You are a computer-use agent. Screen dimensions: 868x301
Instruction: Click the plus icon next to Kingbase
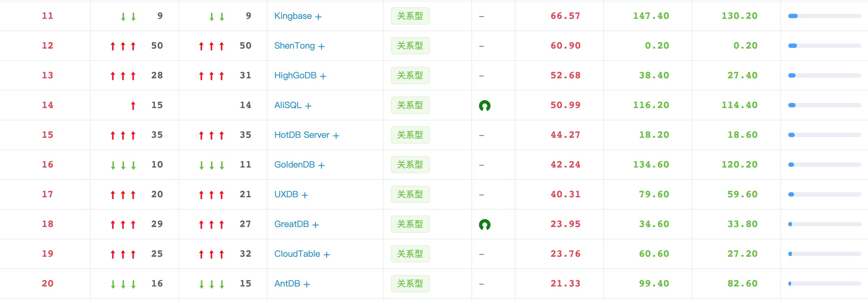(318, 17)
